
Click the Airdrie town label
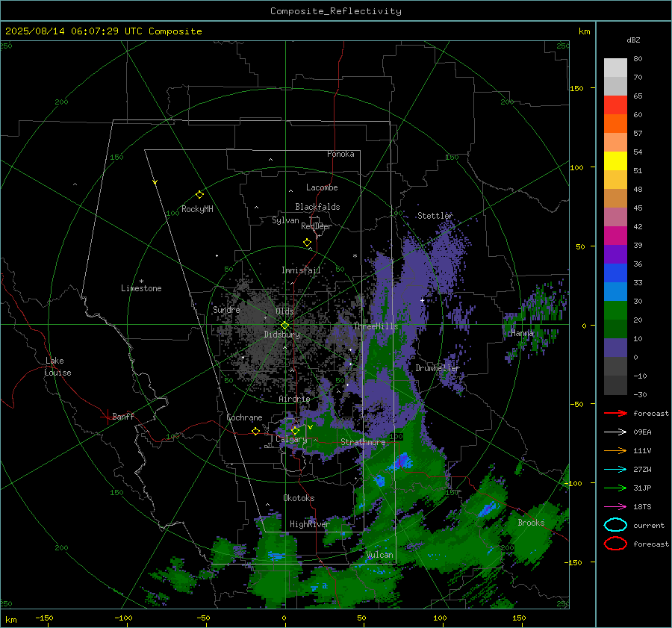click(x=294, y=399)
